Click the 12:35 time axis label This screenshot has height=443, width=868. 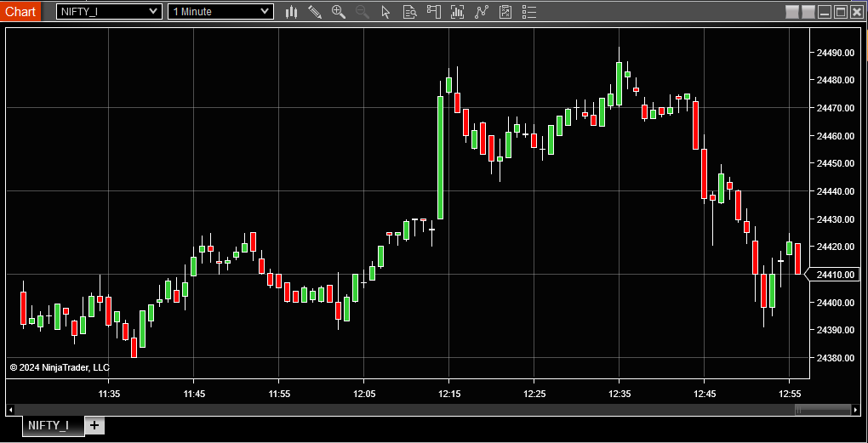point(619,395)
